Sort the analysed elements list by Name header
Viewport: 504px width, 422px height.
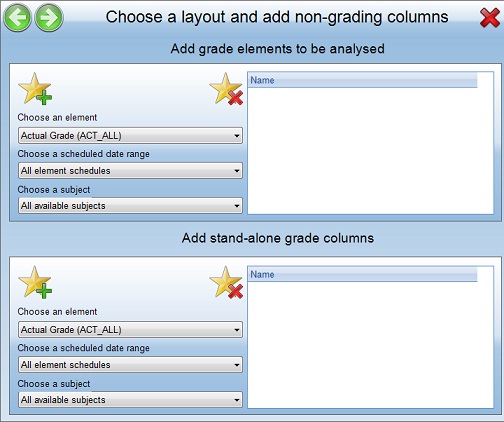[363, 80]
